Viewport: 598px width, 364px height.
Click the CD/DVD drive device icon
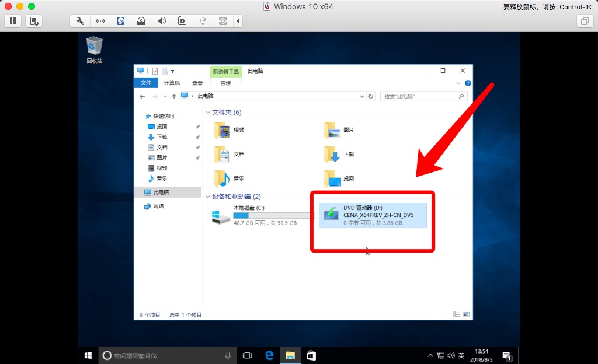(141, 21)
